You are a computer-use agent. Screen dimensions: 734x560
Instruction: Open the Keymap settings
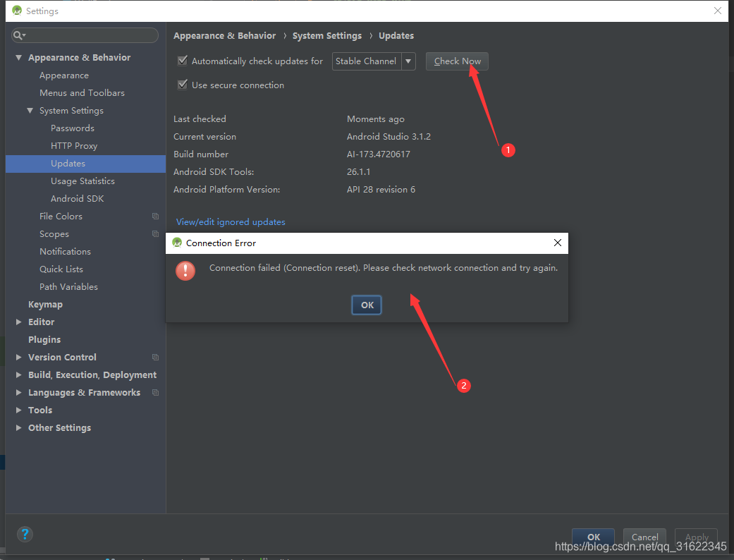[45, 305]
